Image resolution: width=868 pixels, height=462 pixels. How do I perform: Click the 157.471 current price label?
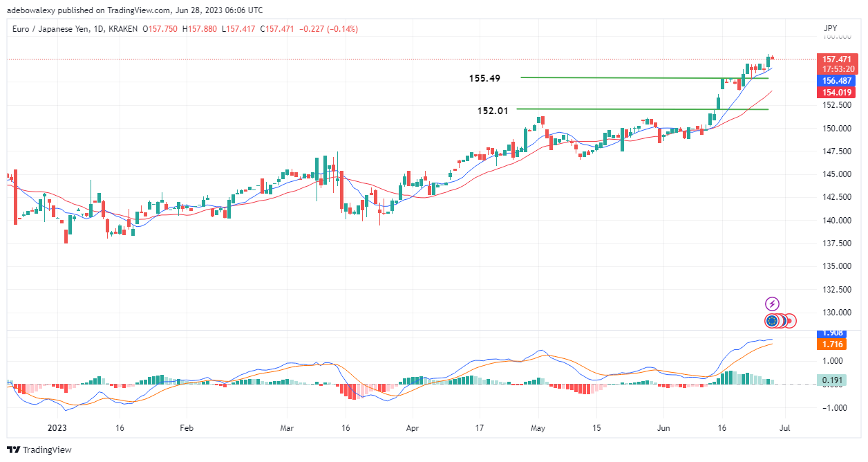click(x=837, y=59)
